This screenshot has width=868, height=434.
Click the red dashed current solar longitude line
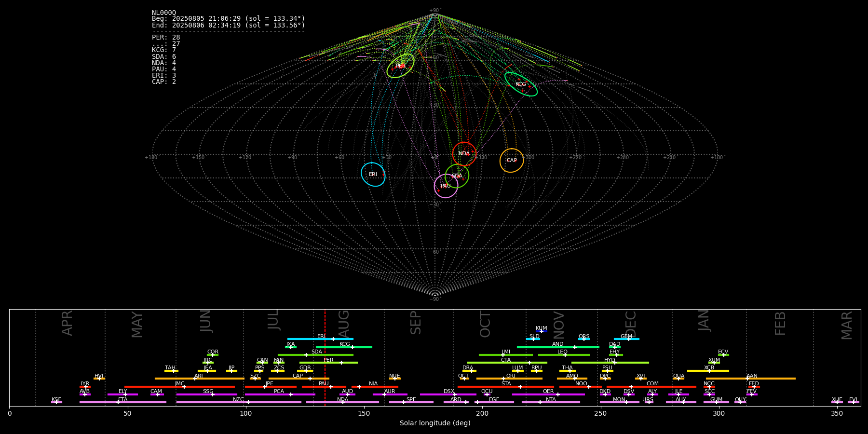coord(325,357)
